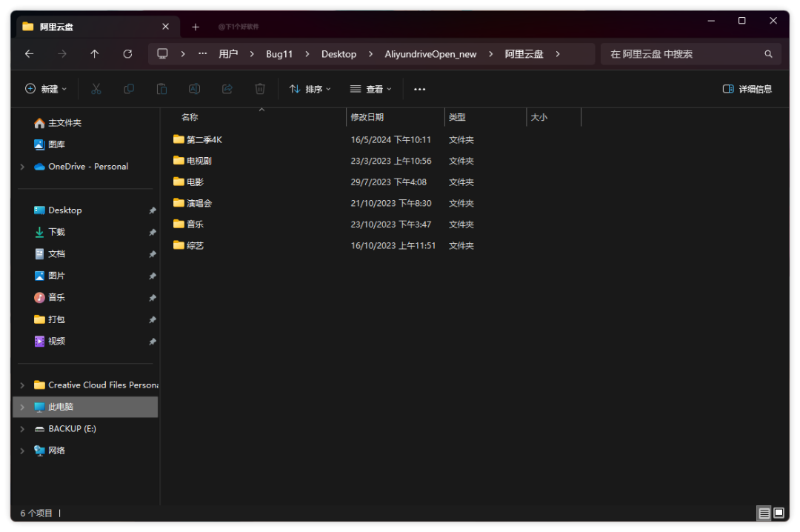Screen dimensions: 800x532
Task: Sort by the 大小 column header
Action: (553, 117)
